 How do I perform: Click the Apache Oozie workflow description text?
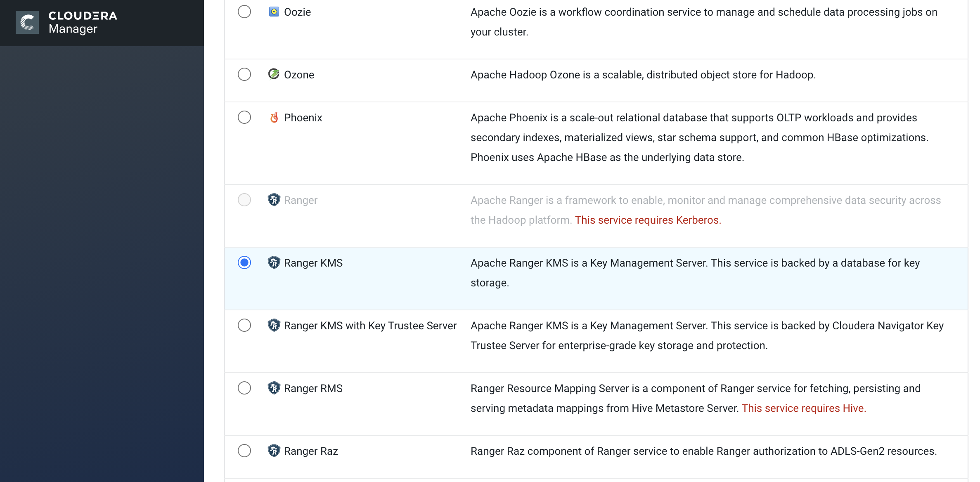[704, 22]
